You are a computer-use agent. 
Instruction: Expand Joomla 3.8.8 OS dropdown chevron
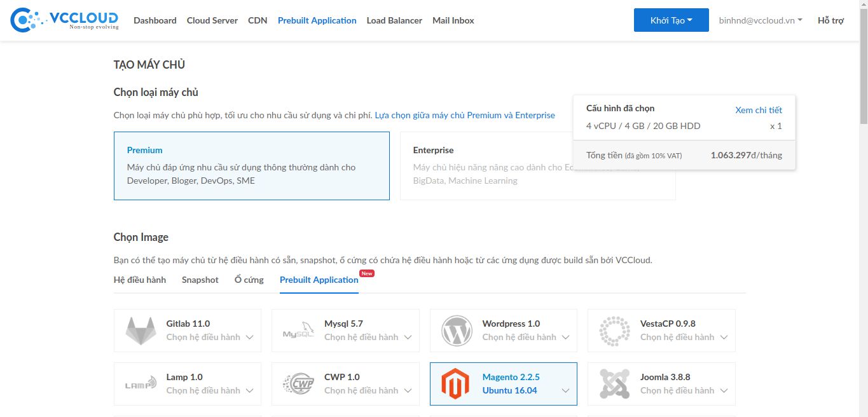pyautogui.click(x=724, y=391)
